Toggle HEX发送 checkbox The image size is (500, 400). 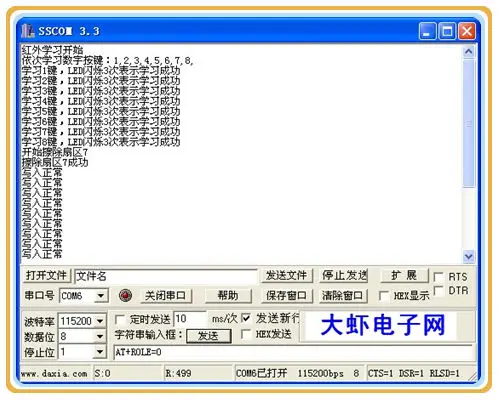pos(246,334)
